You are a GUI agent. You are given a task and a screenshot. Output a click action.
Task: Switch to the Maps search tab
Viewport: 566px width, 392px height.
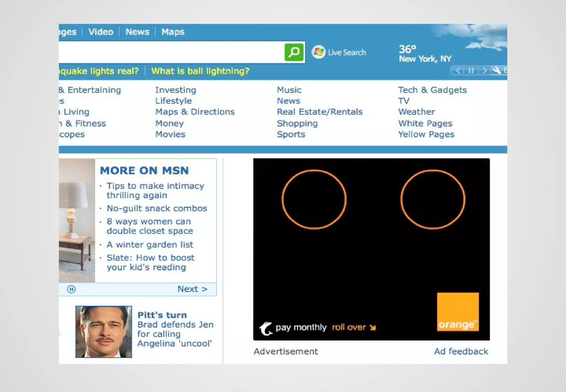point(173,32)
